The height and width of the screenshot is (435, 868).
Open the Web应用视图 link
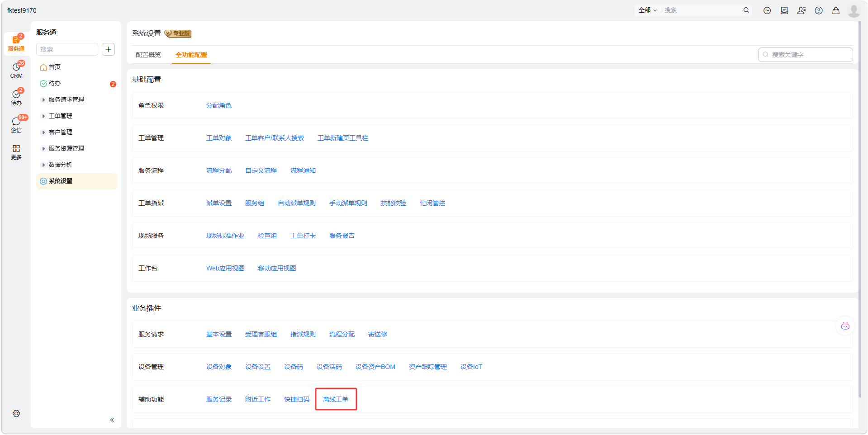pyautogui.click(x=225, y=268)
